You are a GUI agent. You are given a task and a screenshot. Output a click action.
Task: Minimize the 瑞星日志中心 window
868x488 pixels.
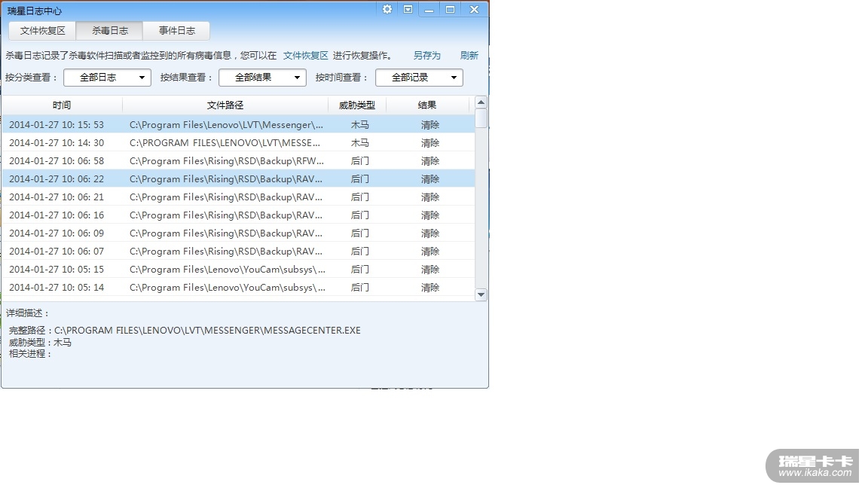point(429,9)
